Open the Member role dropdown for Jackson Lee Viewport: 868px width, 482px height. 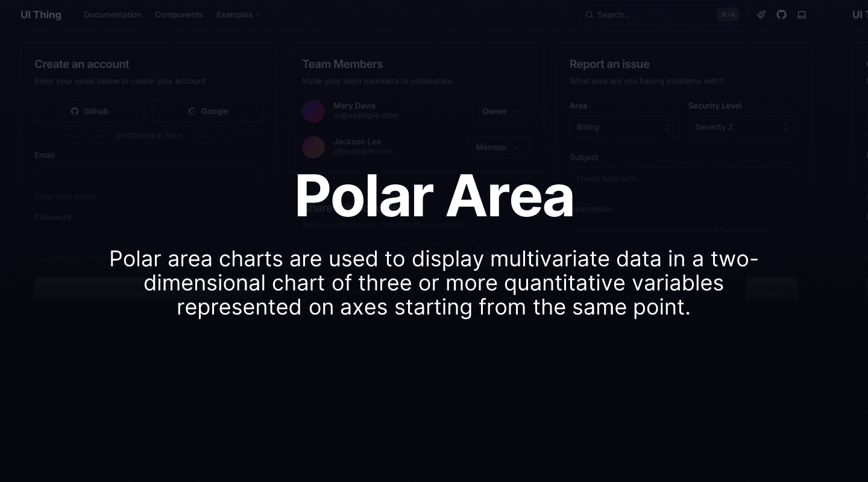[x=498, y=147]
